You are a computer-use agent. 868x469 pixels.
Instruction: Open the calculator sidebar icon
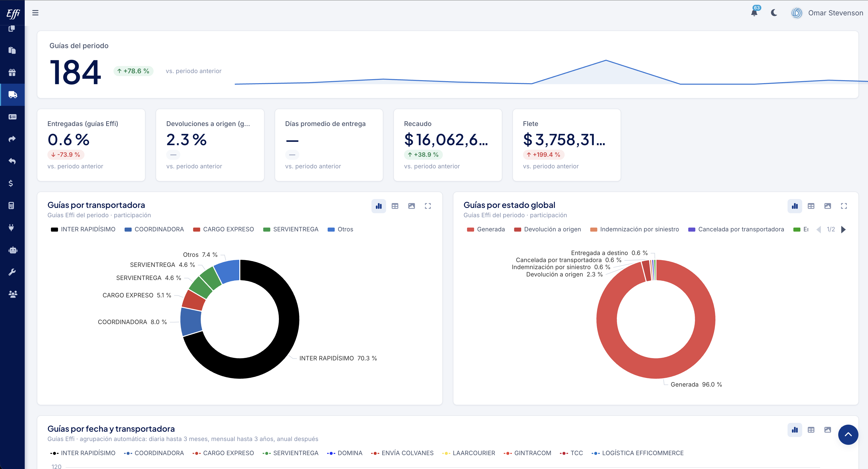click(11, 205)
